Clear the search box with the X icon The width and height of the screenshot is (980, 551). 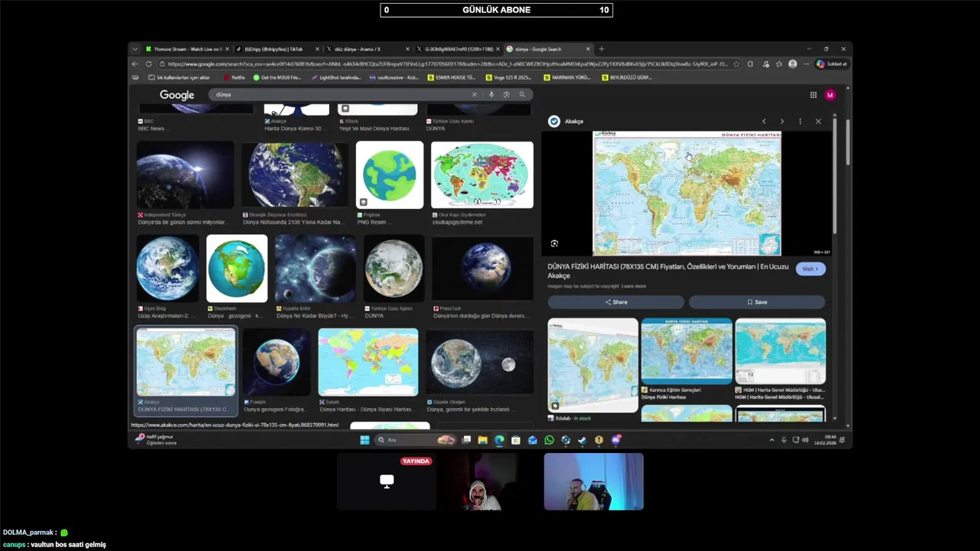(x=474, y=95)
